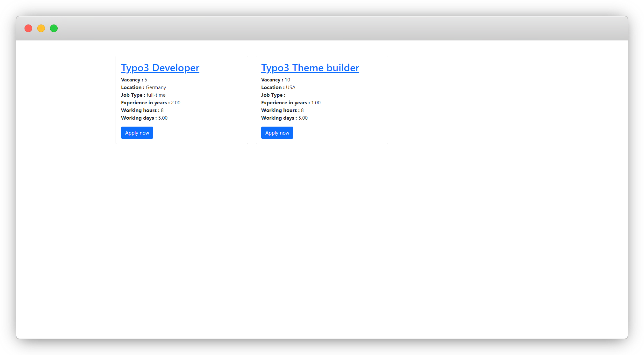Click Working days line in Theme builder card
Screen dimensions: 644x355
pyautogui.click(x=284, y=118)
